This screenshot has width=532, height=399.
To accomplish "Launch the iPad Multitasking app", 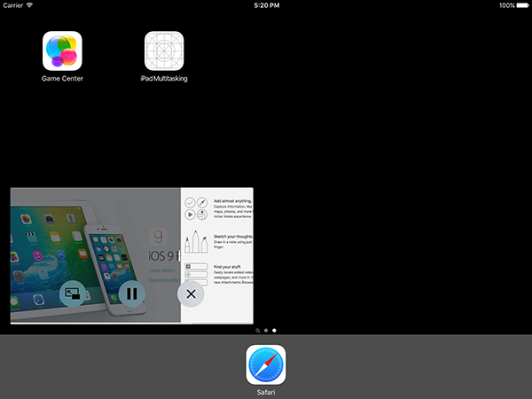I will (164, 51).
